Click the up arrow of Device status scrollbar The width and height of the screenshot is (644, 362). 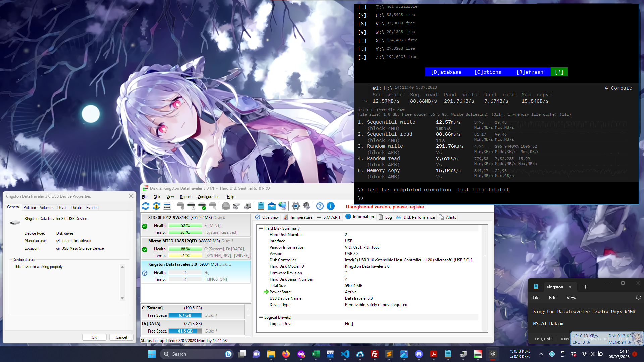pos(122,267)
